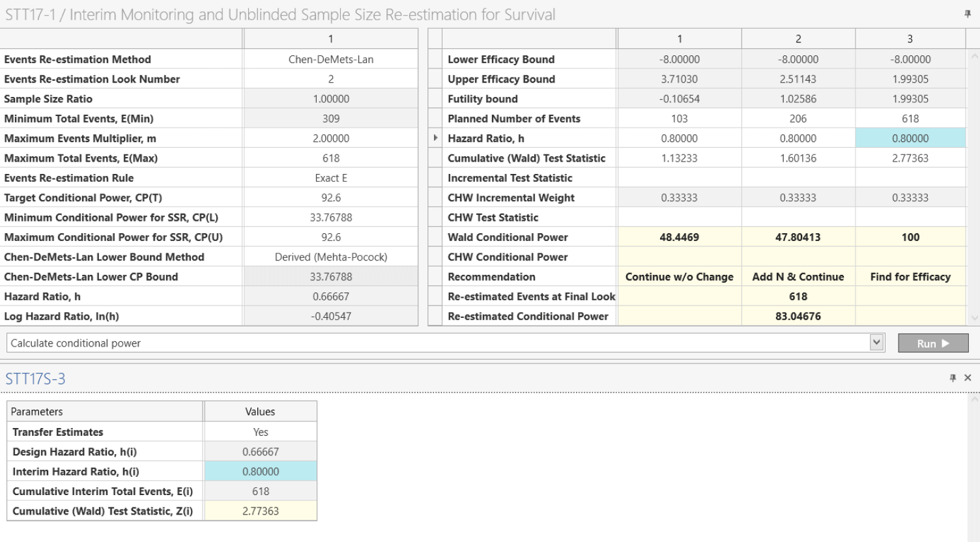Select column header 3 in the results table
This screenshot has height=542, width=980.
tap(910, 38)
